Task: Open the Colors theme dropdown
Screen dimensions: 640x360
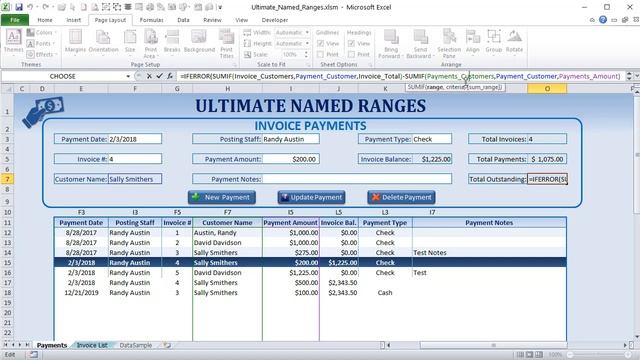Action: point(41,32)
